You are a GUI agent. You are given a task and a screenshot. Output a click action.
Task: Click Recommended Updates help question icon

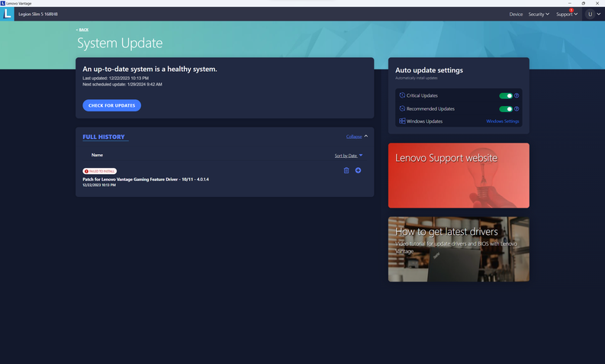[517, 109]
